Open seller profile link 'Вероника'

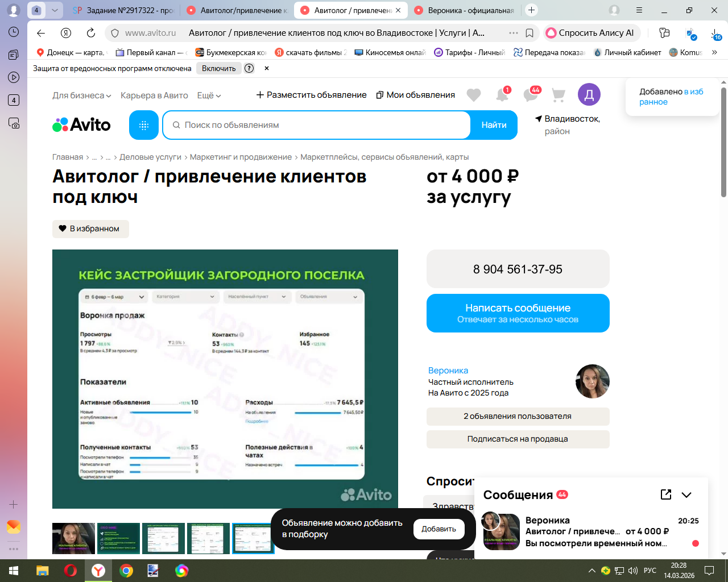[448, 371]
